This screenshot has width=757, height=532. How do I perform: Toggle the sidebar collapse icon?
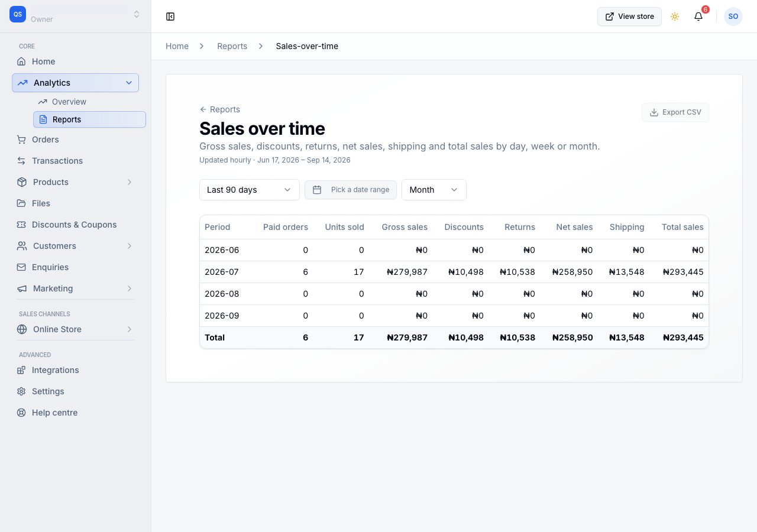coord(170,17)
